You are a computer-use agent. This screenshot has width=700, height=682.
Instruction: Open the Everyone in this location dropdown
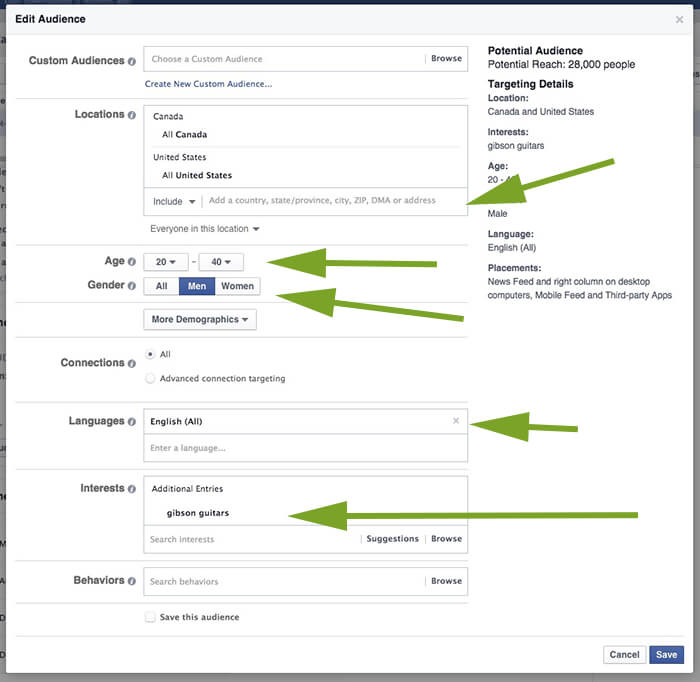tap(205, 229)
